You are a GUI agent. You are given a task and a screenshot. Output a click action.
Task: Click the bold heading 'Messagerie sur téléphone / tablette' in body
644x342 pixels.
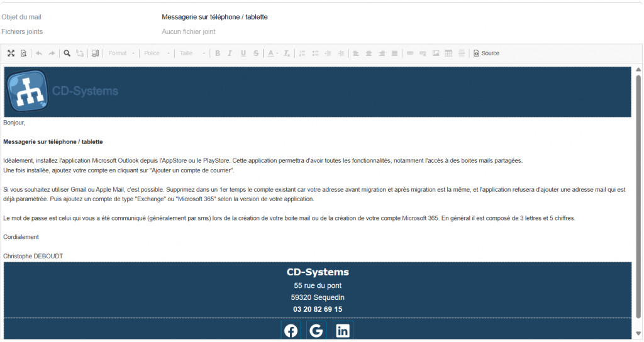click(x=53, y=141)
